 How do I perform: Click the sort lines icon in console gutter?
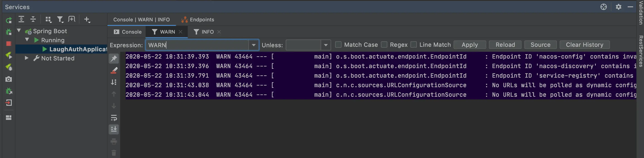(x=114, y=82)
